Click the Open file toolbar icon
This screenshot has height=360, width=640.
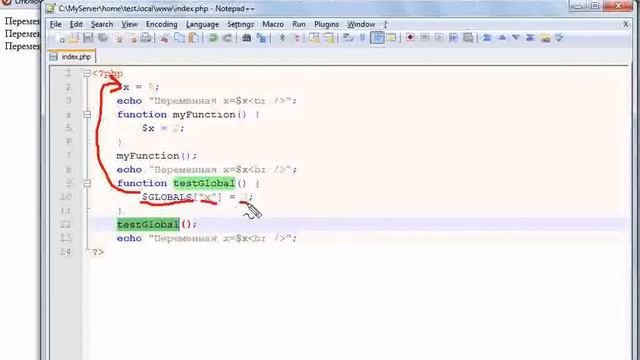pyautogui.click(x=74, y=38)
